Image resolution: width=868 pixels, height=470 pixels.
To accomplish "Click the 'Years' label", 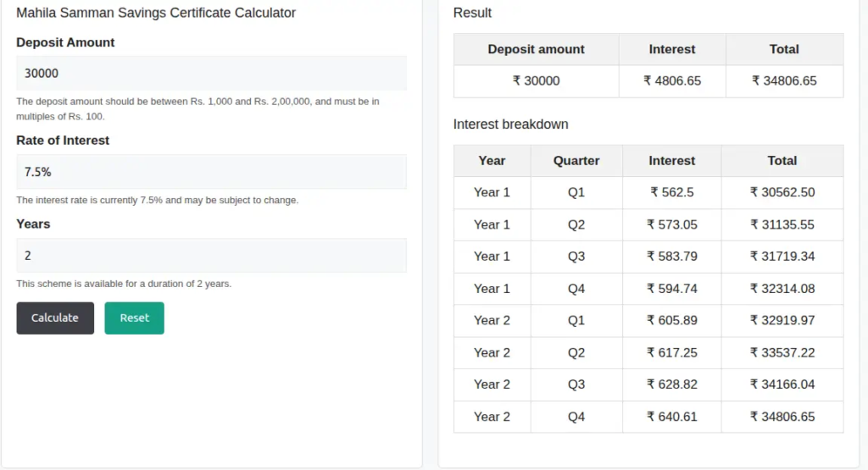I will click(x=33, y=224).
